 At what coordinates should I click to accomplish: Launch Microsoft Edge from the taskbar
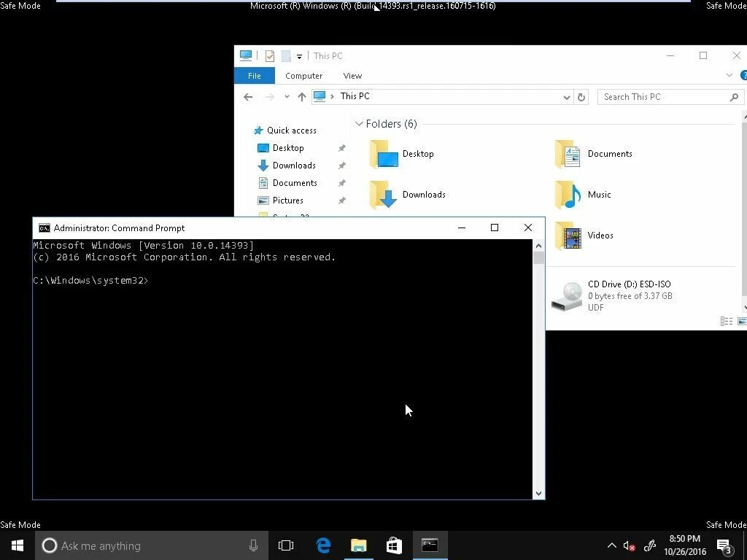click(323, 545)
